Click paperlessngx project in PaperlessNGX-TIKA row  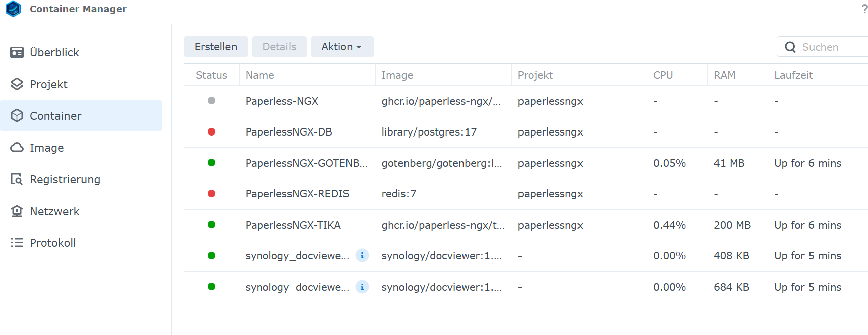pos(550,225)
